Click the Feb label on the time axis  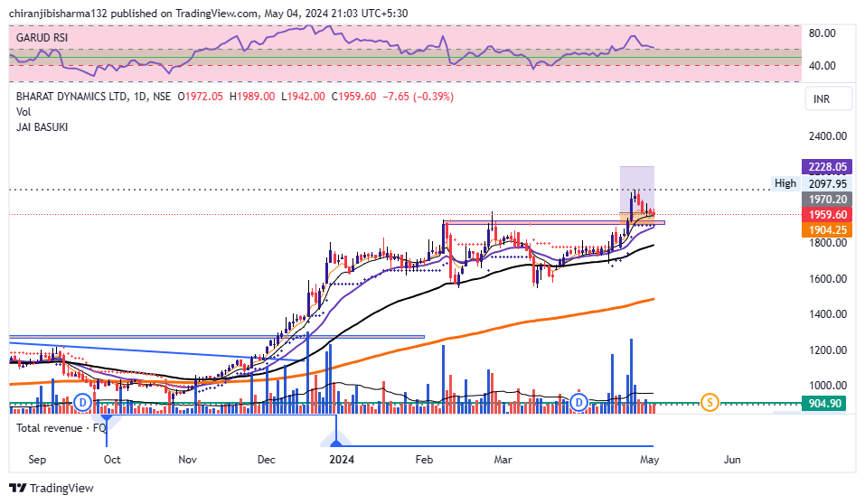coord(424,460)
